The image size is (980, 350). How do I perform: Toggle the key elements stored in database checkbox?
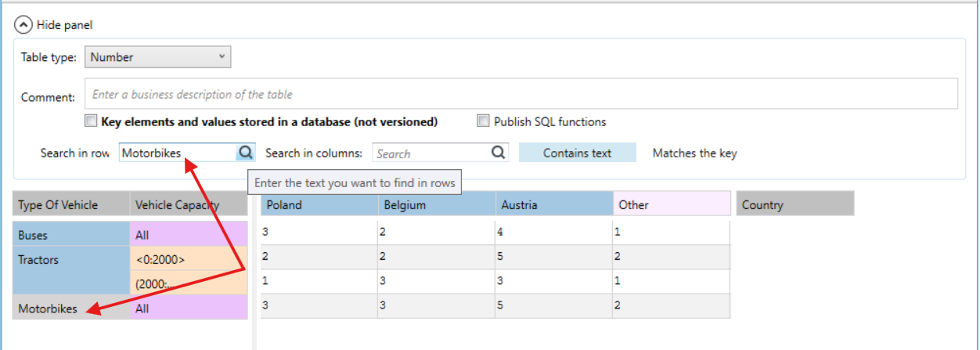tap(91, 121)
